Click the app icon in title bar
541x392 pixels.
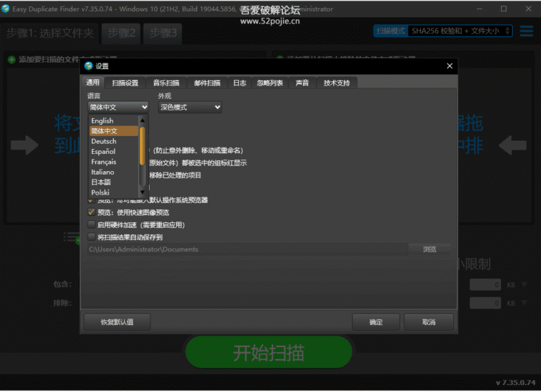[x=6, y=9]
